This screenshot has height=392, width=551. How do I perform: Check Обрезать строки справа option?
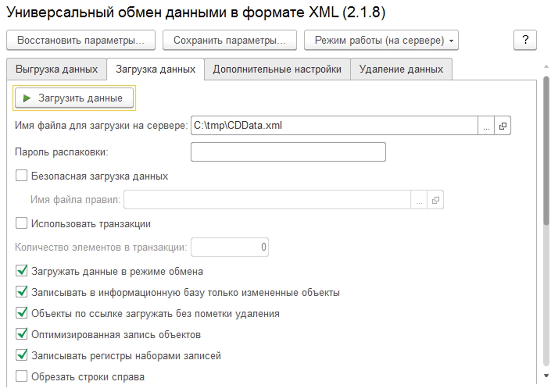coord(22,377)
